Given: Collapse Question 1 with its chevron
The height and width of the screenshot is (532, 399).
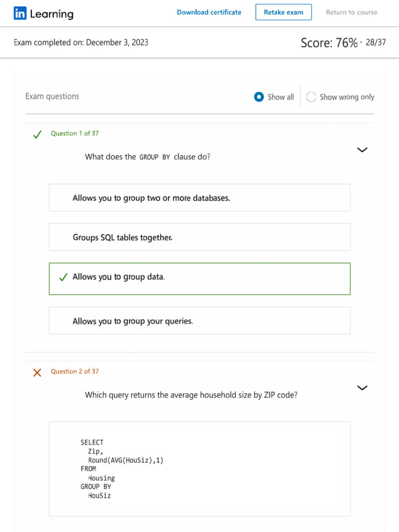Looking at the screenshot, I should click(x=362, y=150).
